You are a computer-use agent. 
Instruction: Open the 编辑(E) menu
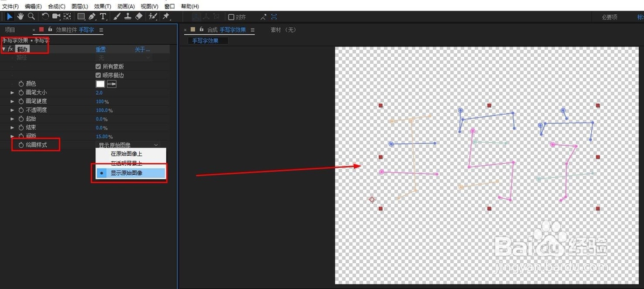(33, 6)
